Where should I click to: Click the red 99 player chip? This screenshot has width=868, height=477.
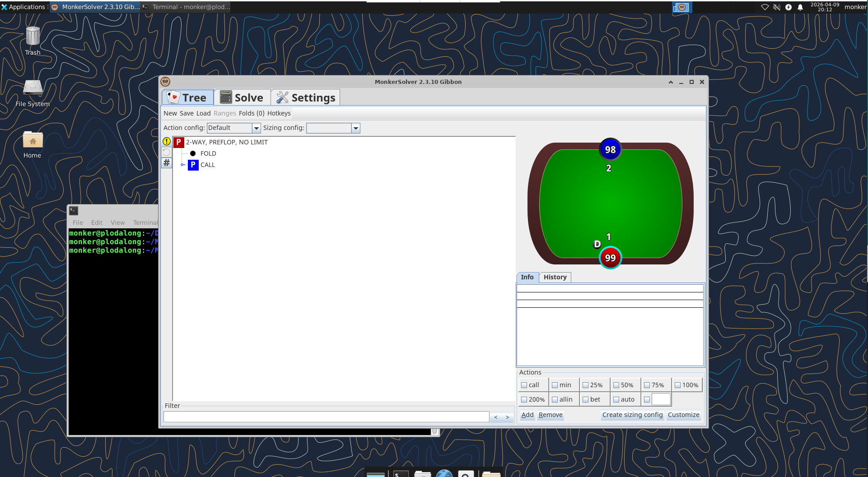[610, 258]
